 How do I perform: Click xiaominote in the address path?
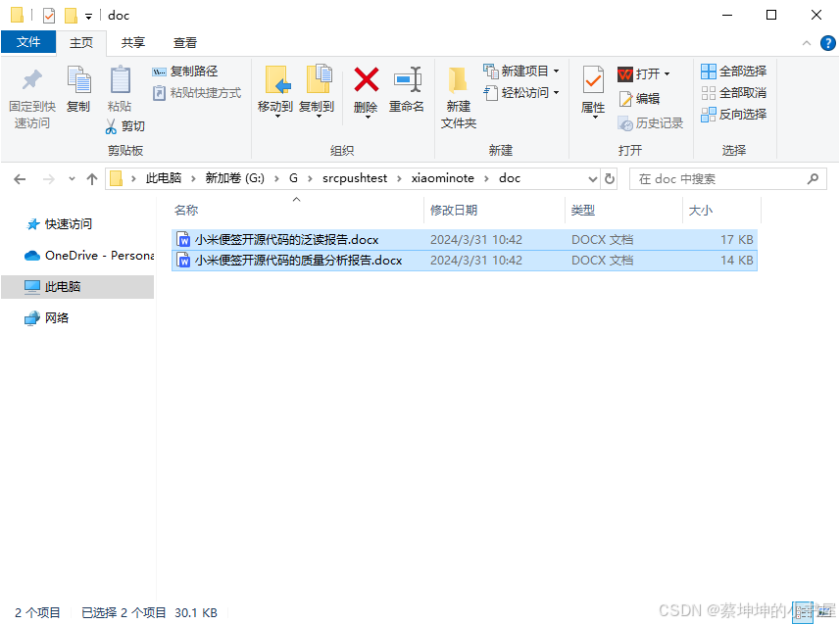[x=442, y=178]
